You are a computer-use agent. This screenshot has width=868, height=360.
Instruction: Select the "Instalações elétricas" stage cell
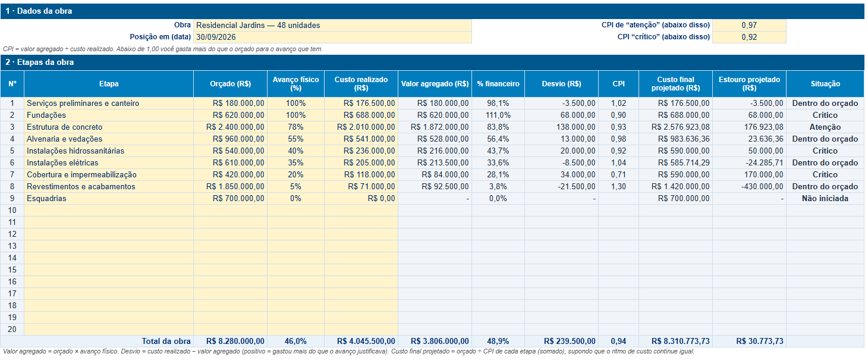pyautogui.click(x=109, y=162)
